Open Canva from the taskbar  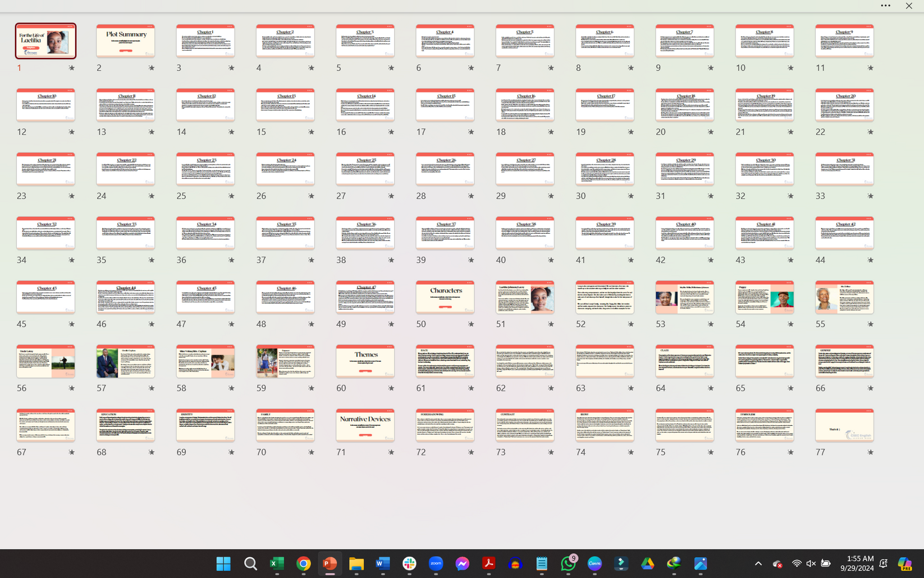[594, 563]
